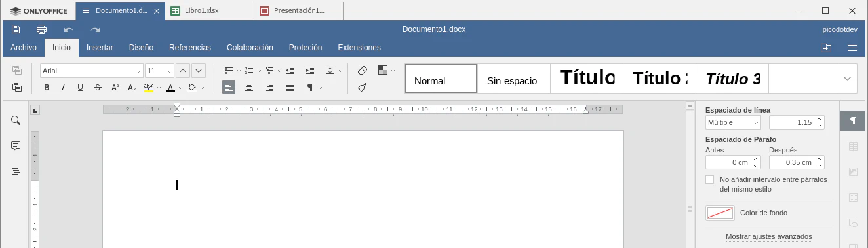The width and height of the screenshot is (868, 248).
Task: Toggle subscript formatting
Action: [132, 87]
